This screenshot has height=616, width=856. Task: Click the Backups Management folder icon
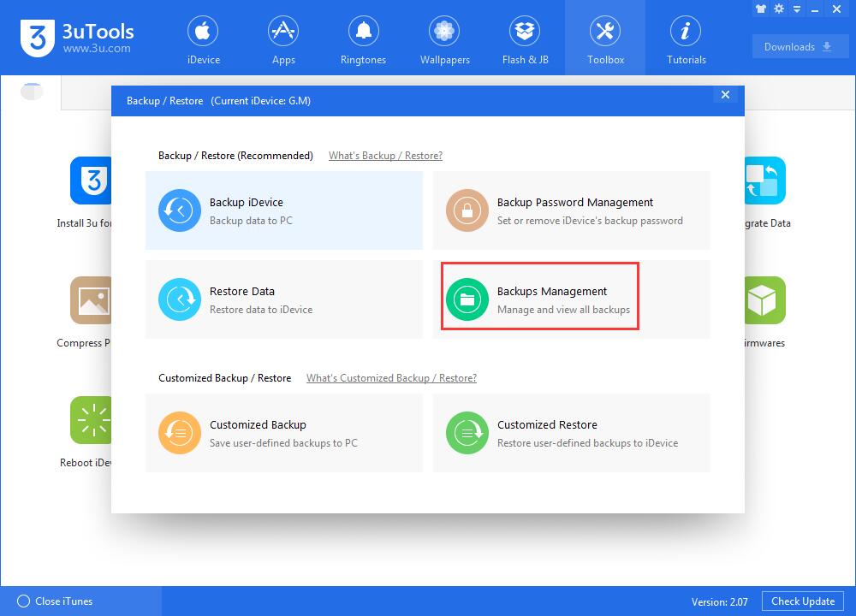[x=467, y=299]
